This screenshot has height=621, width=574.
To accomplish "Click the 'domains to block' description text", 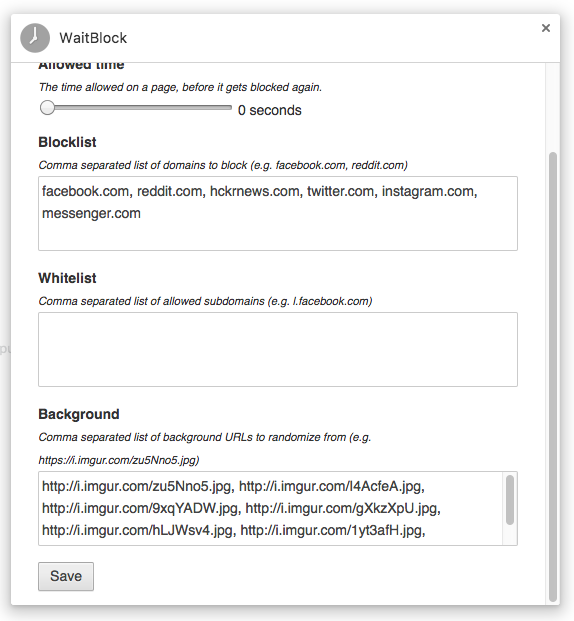I will [x=223, y=165].
